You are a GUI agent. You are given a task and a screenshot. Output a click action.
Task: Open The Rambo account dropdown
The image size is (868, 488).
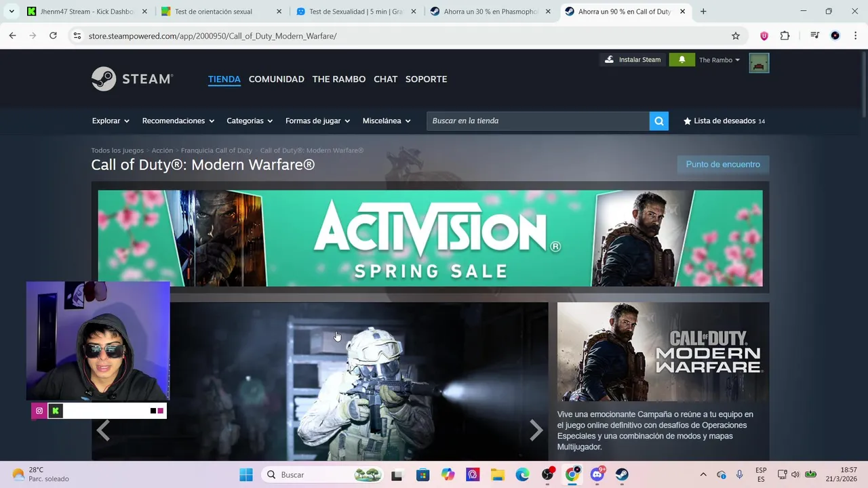click(x=719, y=60)
